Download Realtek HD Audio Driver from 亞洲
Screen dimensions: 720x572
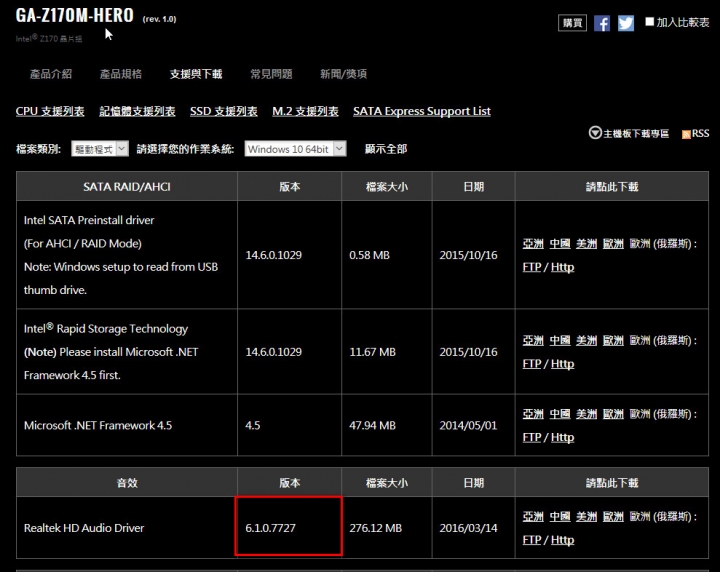click(533, 517)
